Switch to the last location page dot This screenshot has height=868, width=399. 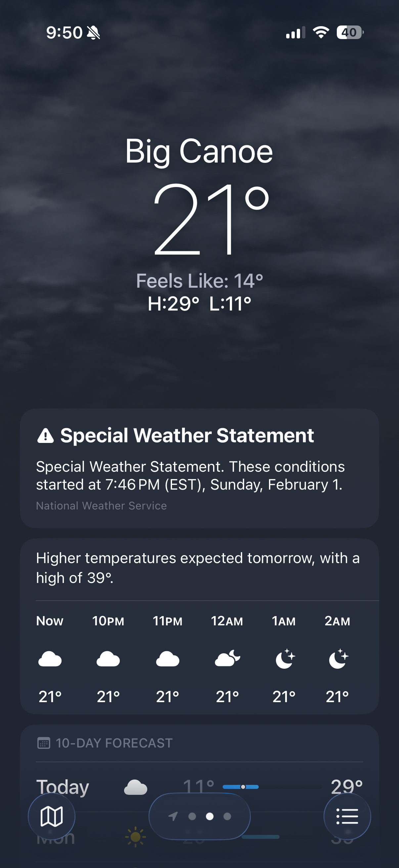[x=227, y=816]
